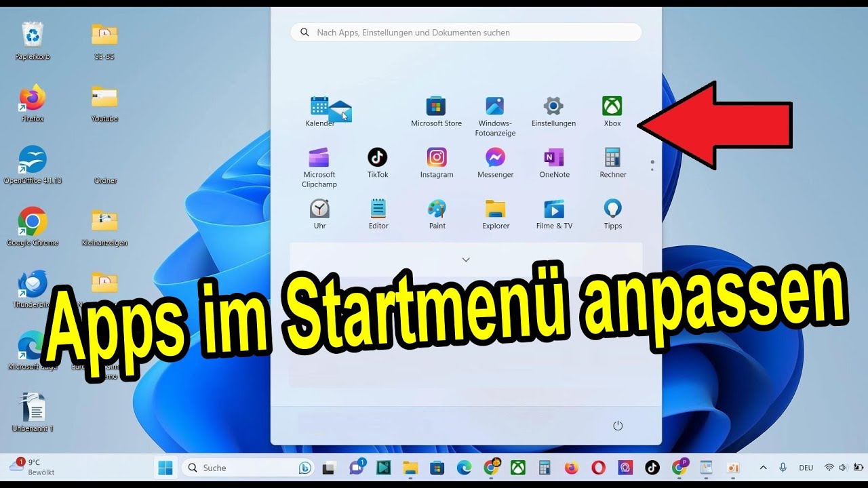Show hidden tray icons chevron
The width and height of the screenshot is (868, 488).
[763, 468]
